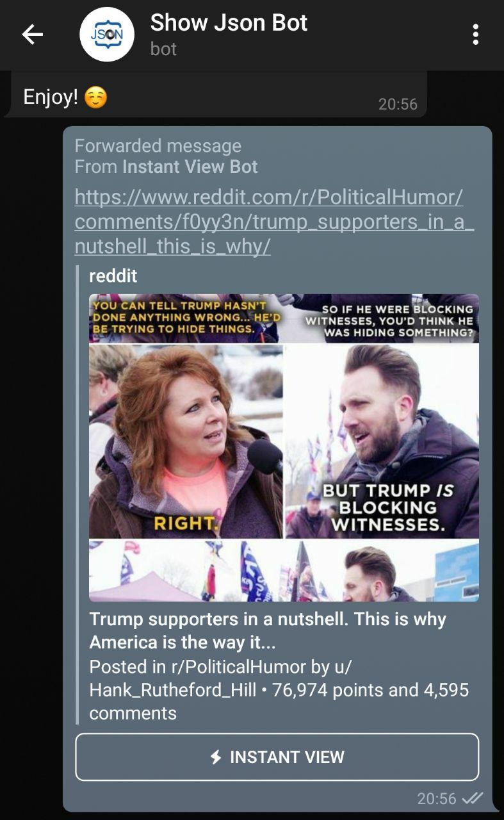
Task: Open Show Json Bot profile avatar
Action: tap(106, 35)
